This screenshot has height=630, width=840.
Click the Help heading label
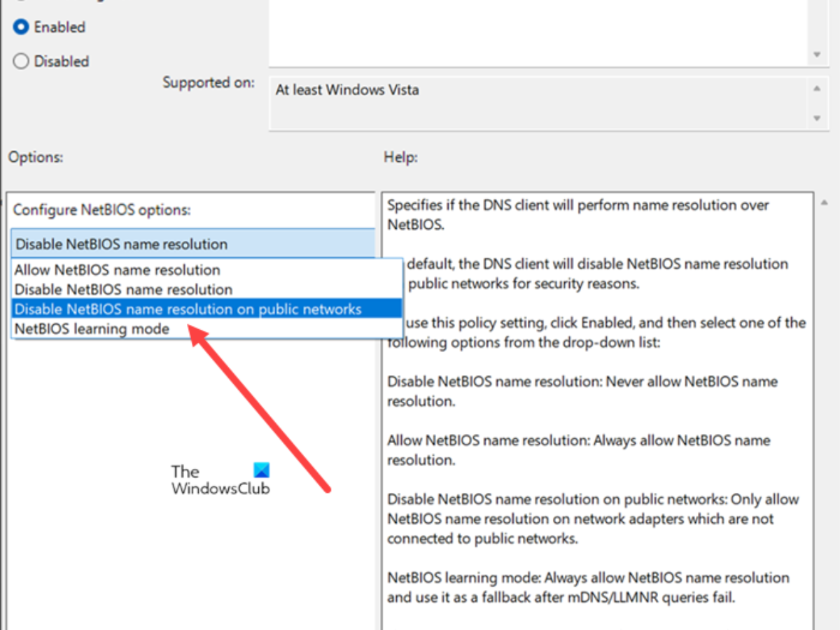tap(400, 157)
